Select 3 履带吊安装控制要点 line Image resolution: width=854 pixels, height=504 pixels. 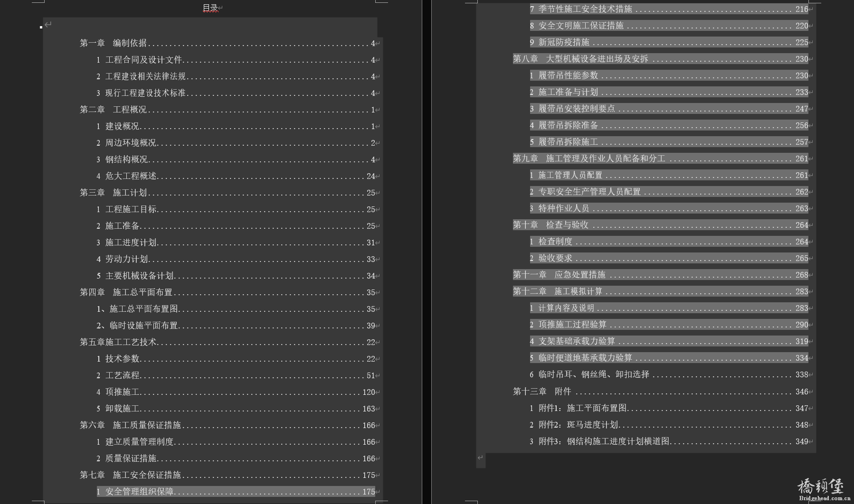(669, 109)
